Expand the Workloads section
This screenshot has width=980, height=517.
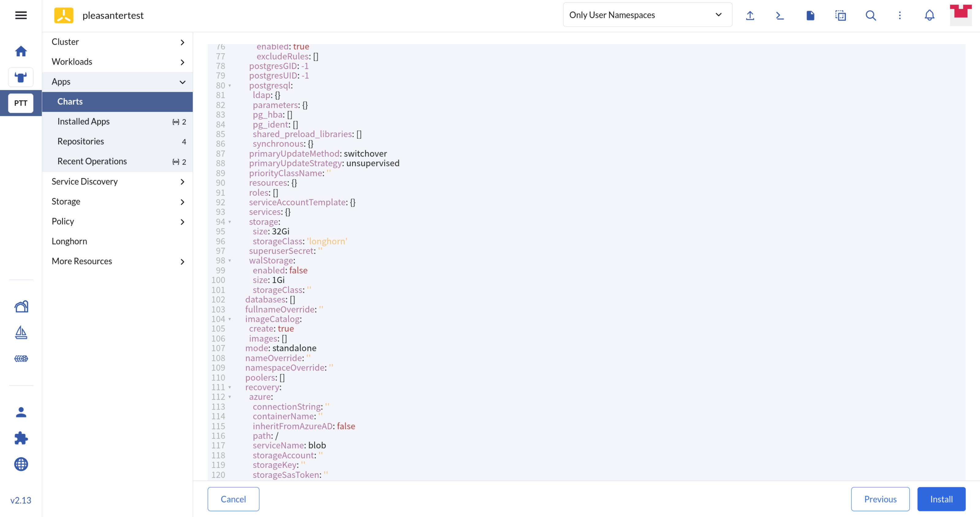[x=182, y=62]
